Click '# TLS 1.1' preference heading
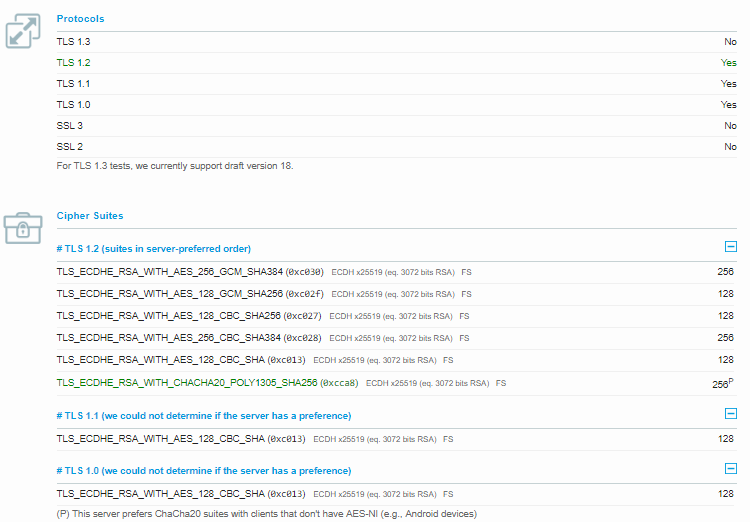 tap(204, 416)
